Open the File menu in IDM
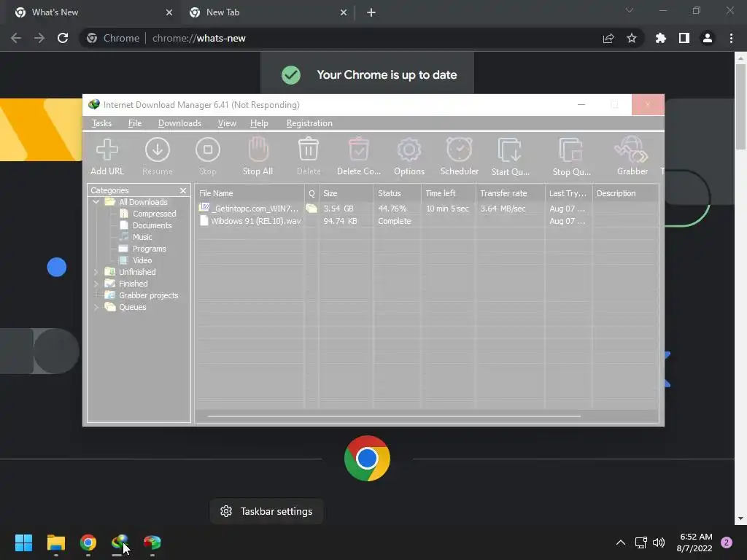747x560 pixels. pos(135,123)
